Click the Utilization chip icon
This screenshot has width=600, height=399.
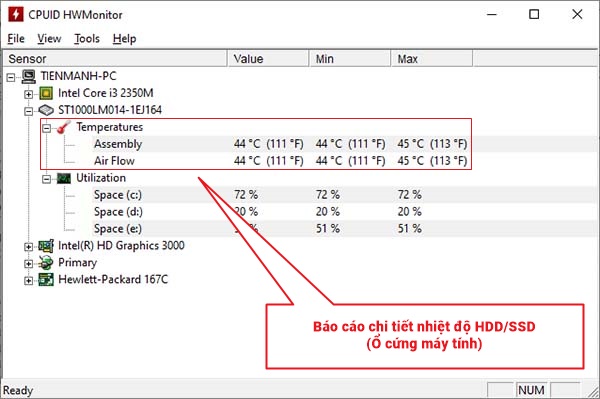coord(64,178)
